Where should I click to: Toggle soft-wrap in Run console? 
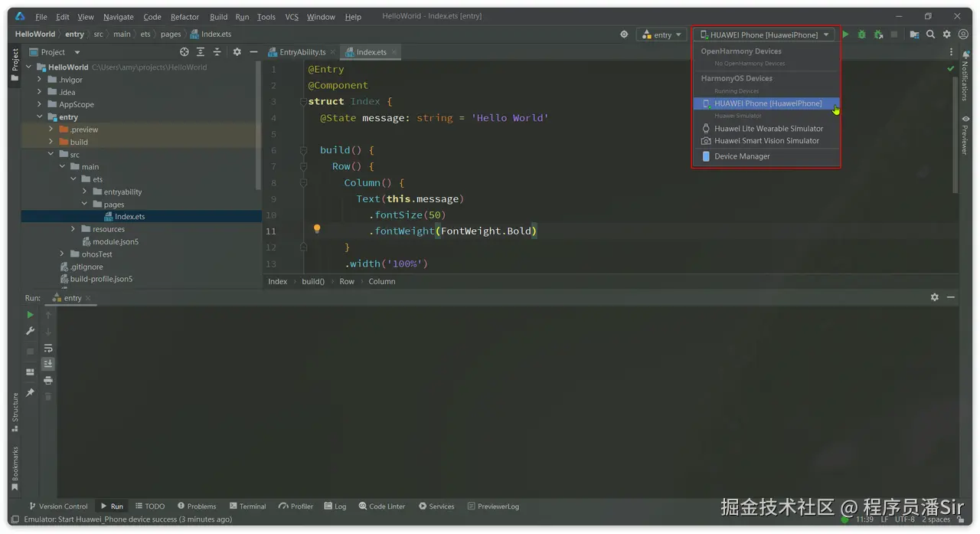(x=48, y=348)
